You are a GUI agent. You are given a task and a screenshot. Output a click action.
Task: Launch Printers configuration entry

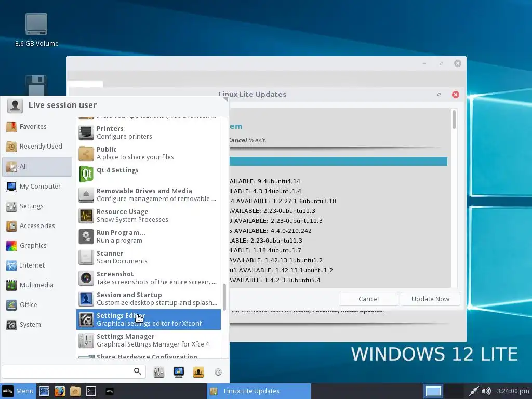[149, 132]
